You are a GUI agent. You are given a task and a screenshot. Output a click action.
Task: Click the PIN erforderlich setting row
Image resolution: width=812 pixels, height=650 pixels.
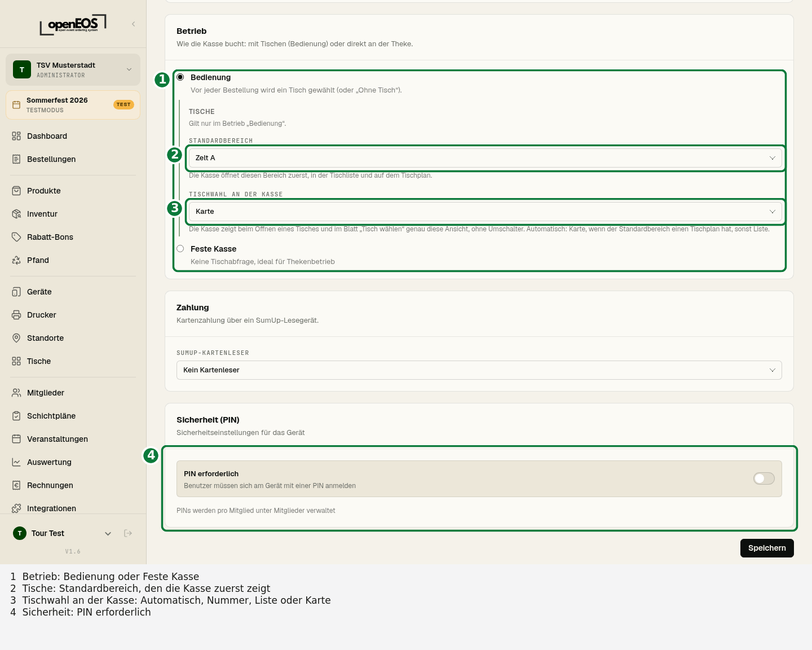[479, 479]
